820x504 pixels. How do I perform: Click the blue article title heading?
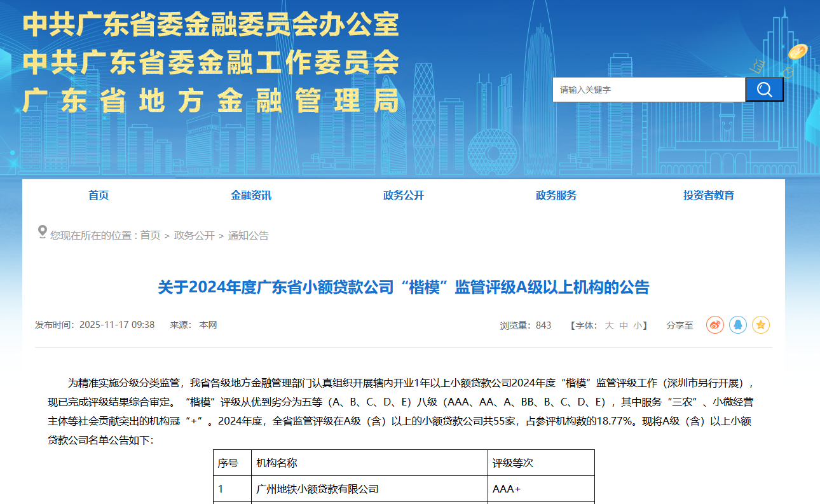pos(404,287)
